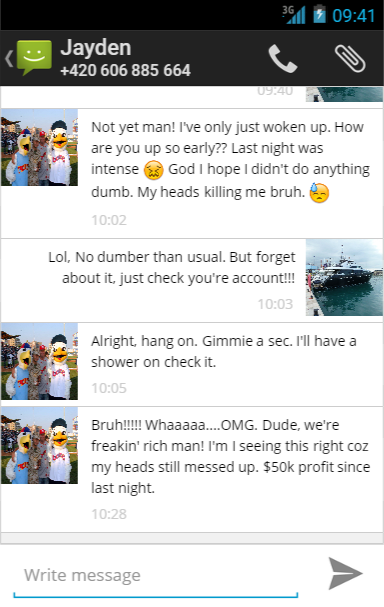The height and width of the screenshot is (607, 384).
Task: Select the phone number +420 606 885 664
Action: [125, 70]
